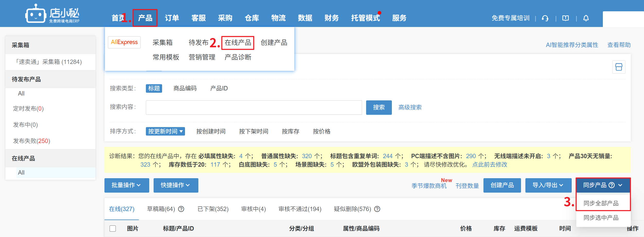
Task: Click the store icon in search panel
Action: 619,67
